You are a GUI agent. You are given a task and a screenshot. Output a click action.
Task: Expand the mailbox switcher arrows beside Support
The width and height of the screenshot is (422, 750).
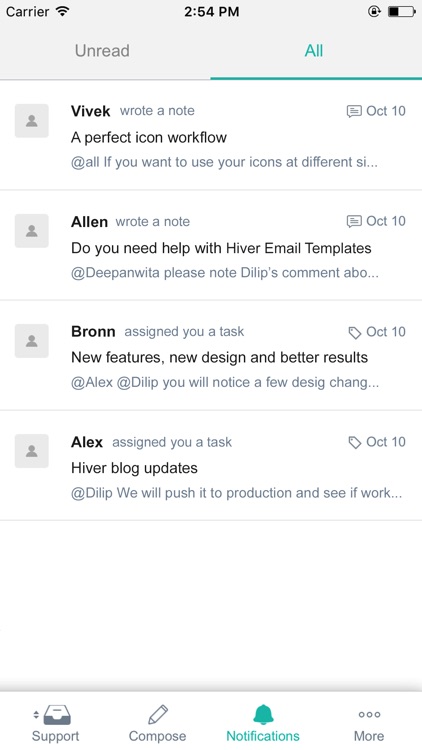36,715
